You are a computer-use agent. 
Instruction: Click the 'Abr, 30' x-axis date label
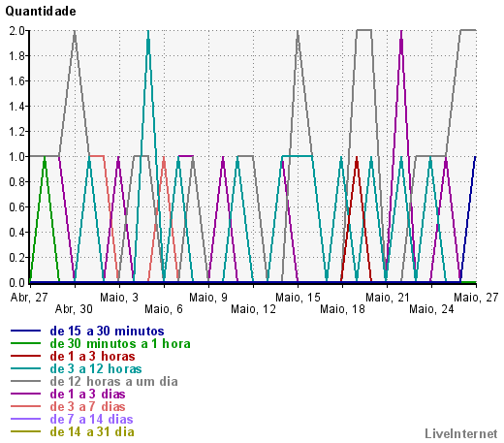(x=74, y=309)
